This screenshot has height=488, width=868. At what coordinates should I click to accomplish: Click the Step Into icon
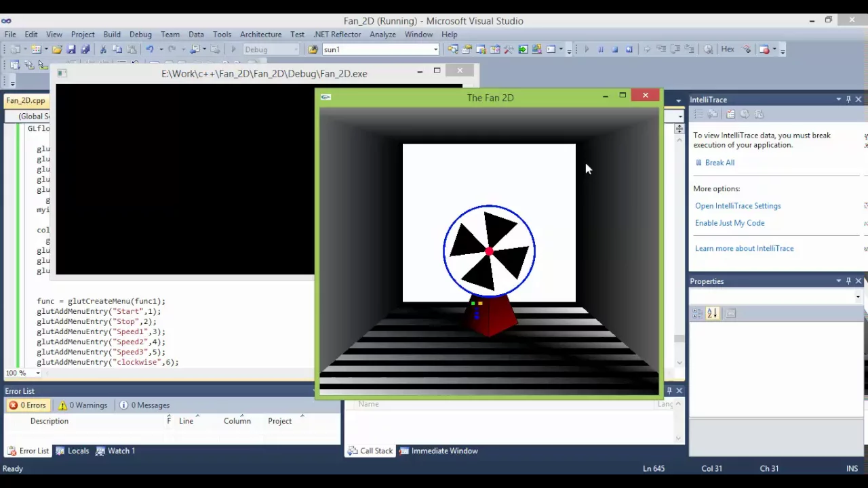click(661, 49)
